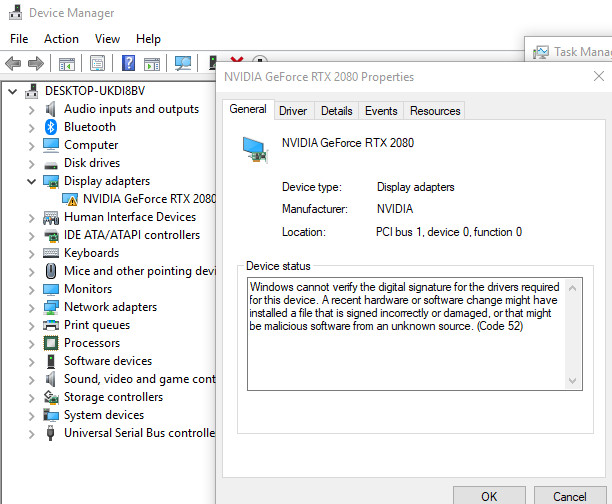Screen dimensions: 612x504
Task: Close the NVIDIA GeForce RTX 2080 Properties dialog
Action: click(599, 76)
